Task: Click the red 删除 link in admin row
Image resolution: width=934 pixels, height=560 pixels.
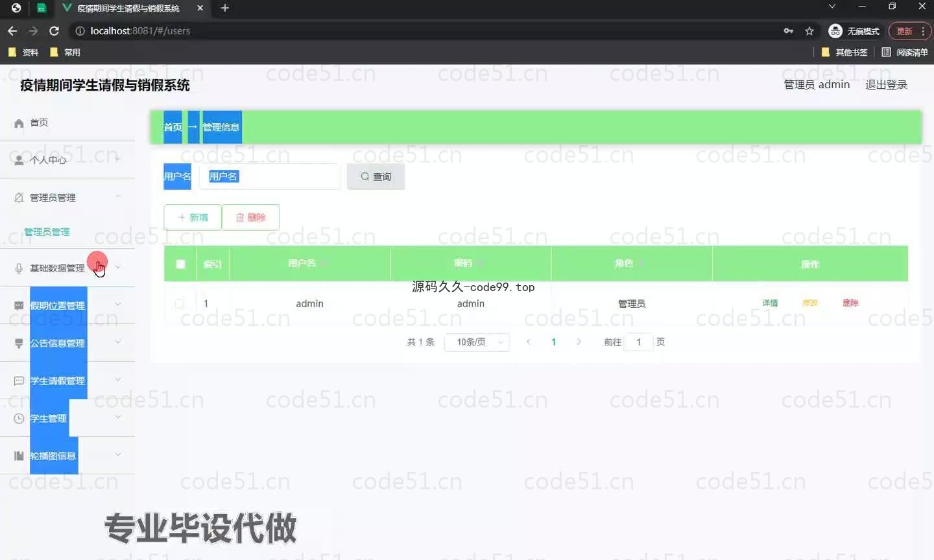Action: pos(850,303)
